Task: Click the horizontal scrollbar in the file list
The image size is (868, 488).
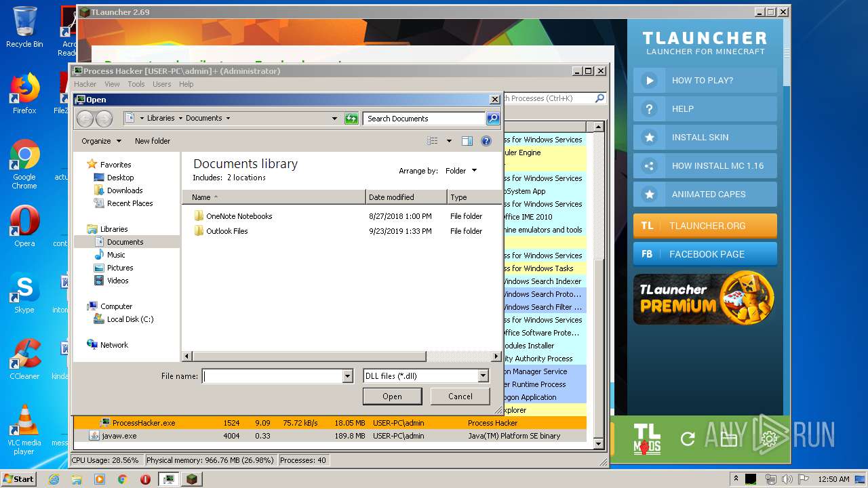Action: click(309, 356)
